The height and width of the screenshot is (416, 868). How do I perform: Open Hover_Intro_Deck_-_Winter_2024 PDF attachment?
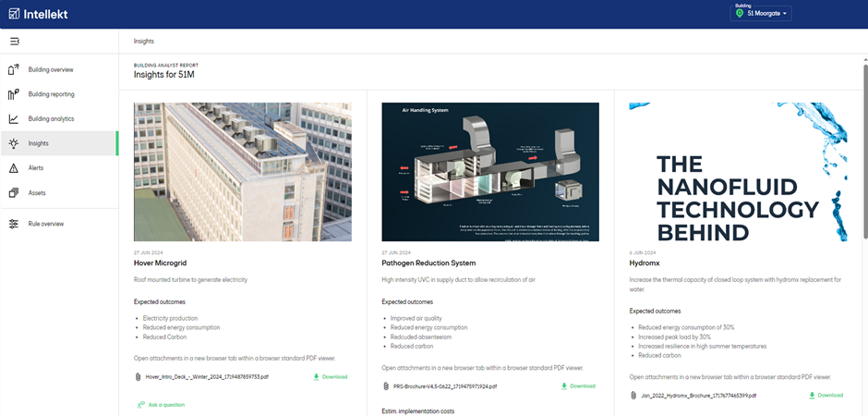coord(207,376)
